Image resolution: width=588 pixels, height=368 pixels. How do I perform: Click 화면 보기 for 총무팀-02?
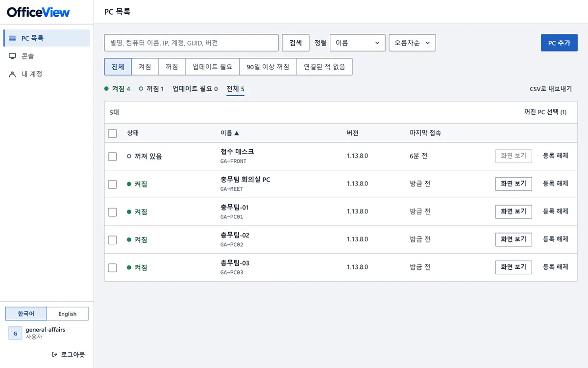pyautogui.click(x=514, y=239)
